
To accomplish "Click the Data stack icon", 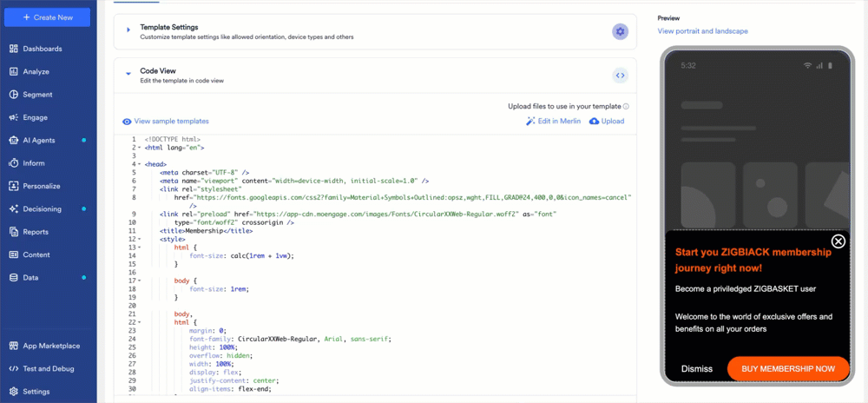I will pos(14,277).
